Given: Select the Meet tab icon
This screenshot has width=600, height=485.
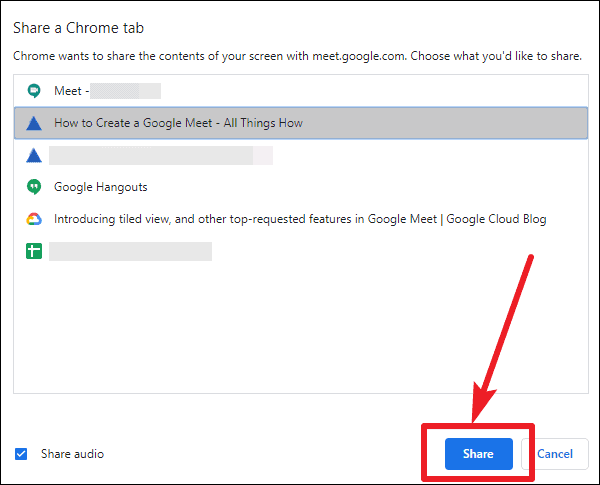Looking at the screenshot, I should click(x=34, y=91).
